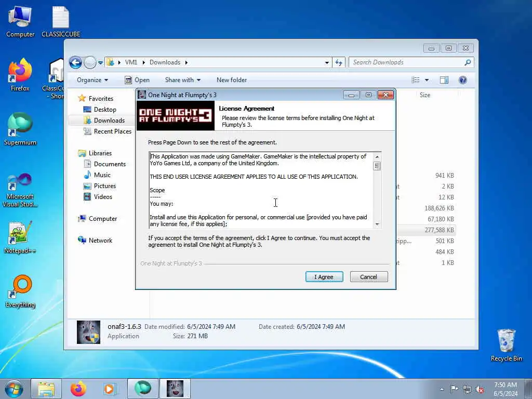Open the Documents library

point(110,164)
